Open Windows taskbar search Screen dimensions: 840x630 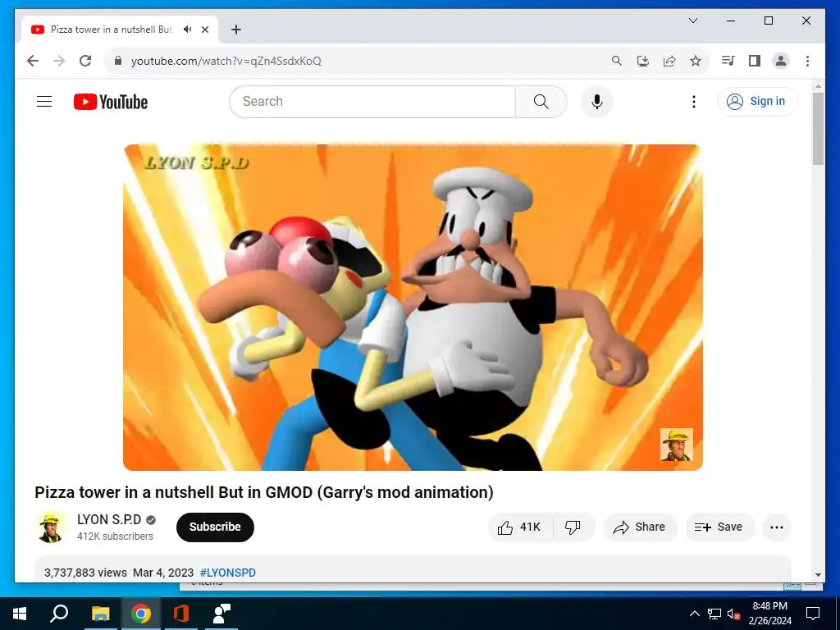(x=59, y=614)
